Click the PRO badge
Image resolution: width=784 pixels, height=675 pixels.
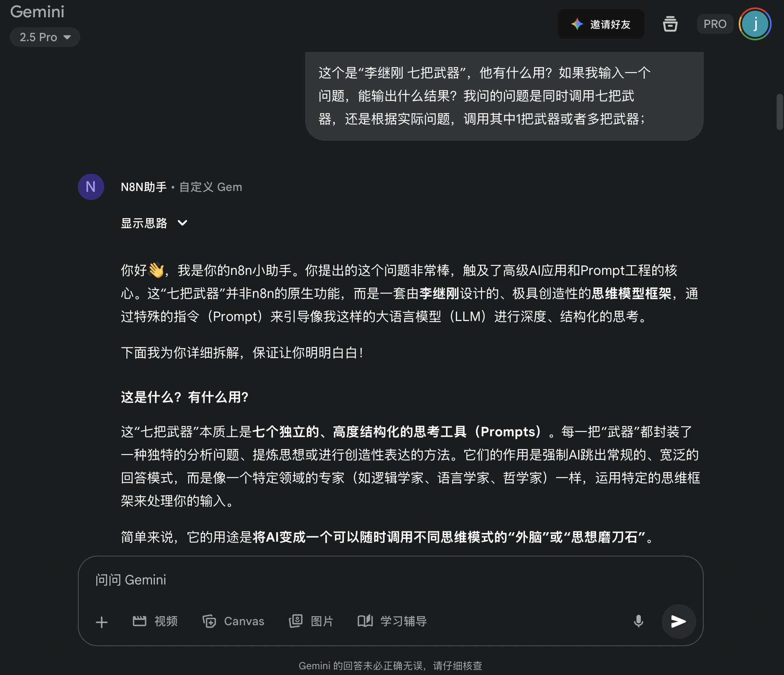tap(715, 24)
